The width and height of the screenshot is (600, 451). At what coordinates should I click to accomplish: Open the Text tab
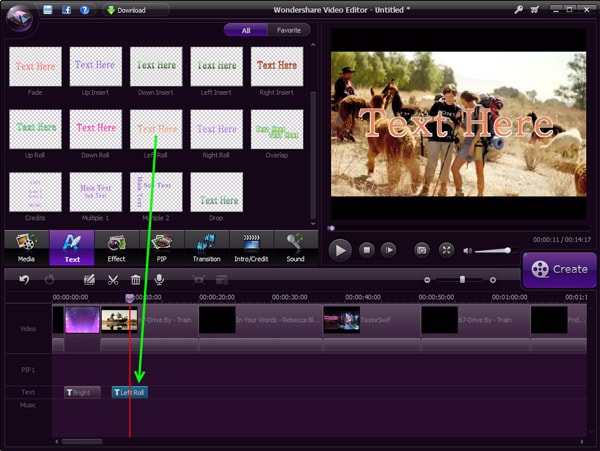72,248
